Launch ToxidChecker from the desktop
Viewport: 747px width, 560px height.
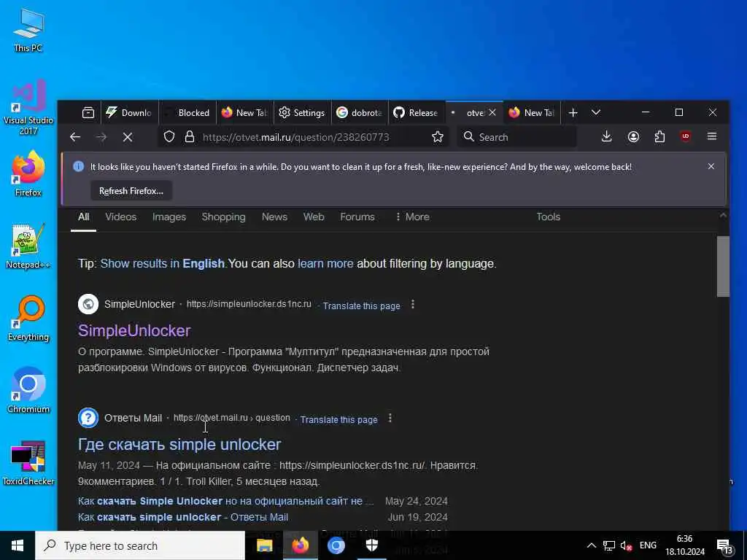click(x=28, y=462)
